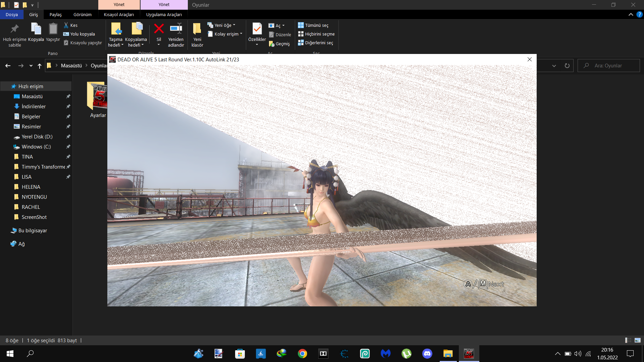
Task: Switch to large icons view in status bar
Action: (638, 340)
